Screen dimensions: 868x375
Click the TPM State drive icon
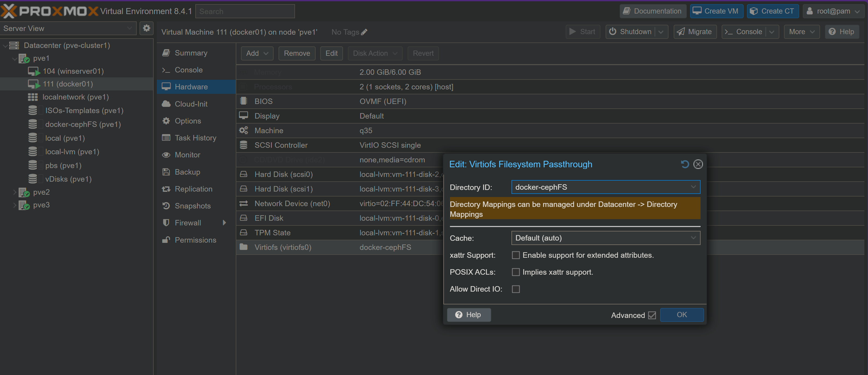[x=243, y=233]
